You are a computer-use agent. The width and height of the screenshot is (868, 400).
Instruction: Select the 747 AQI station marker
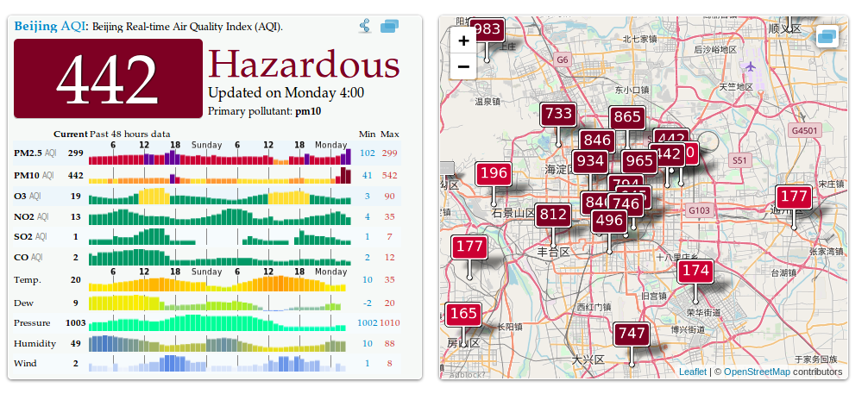tap(631, 334)
